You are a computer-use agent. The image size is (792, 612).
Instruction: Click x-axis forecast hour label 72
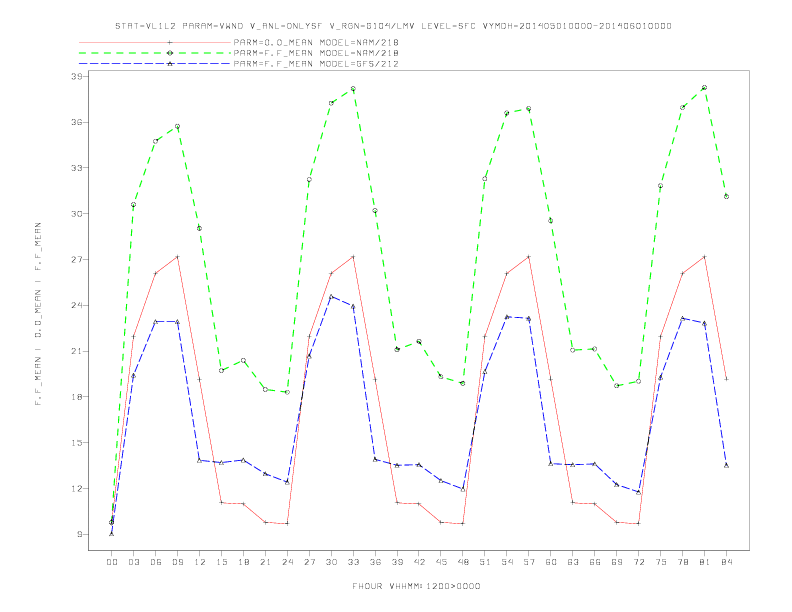638,562
